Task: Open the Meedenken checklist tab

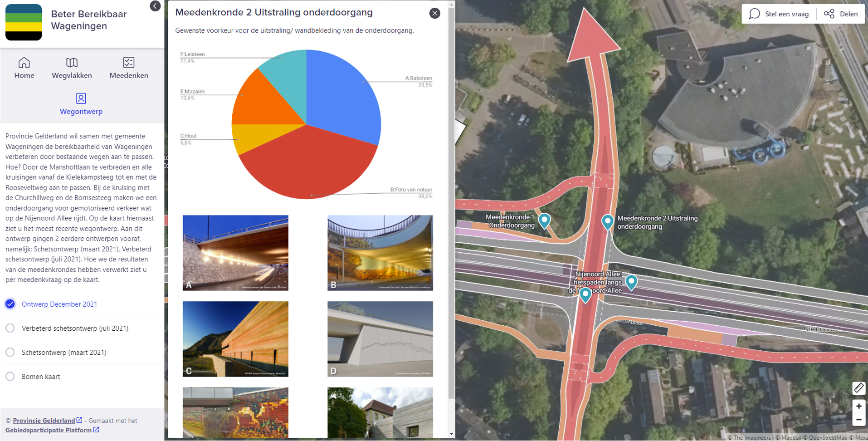Action: pyautogui.click(x=129, y=68)
